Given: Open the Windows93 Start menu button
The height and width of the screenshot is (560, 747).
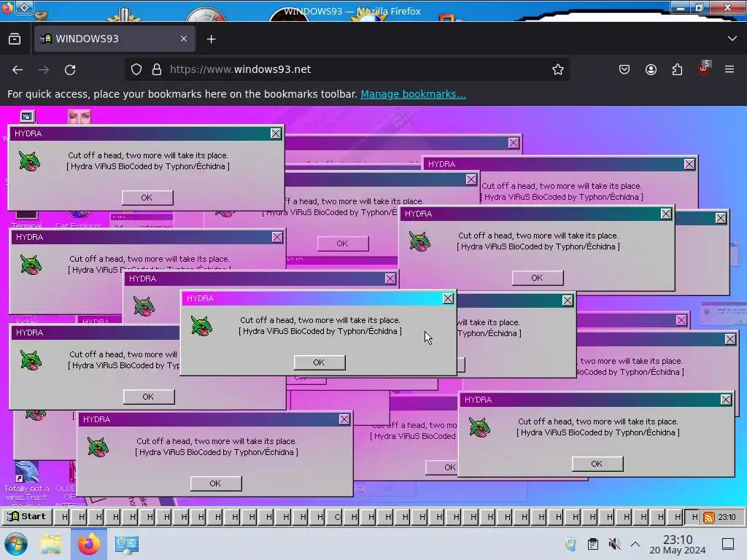Looking at the screenshot, I should tap(26, 517).
